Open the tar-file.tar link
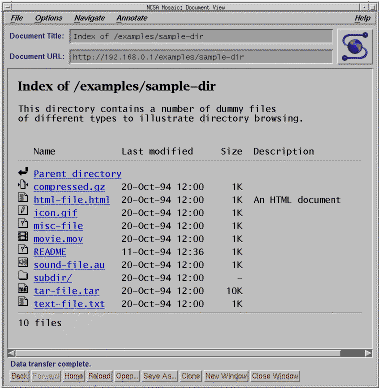The image size is (379, 388). click(x=66, y=291)
